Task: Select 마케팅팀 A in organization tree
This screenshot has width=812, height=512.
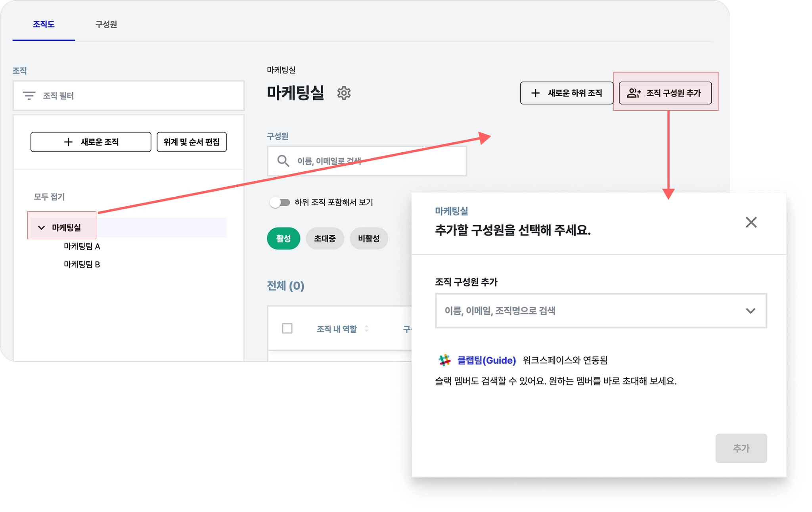Action: pos(82,246)
